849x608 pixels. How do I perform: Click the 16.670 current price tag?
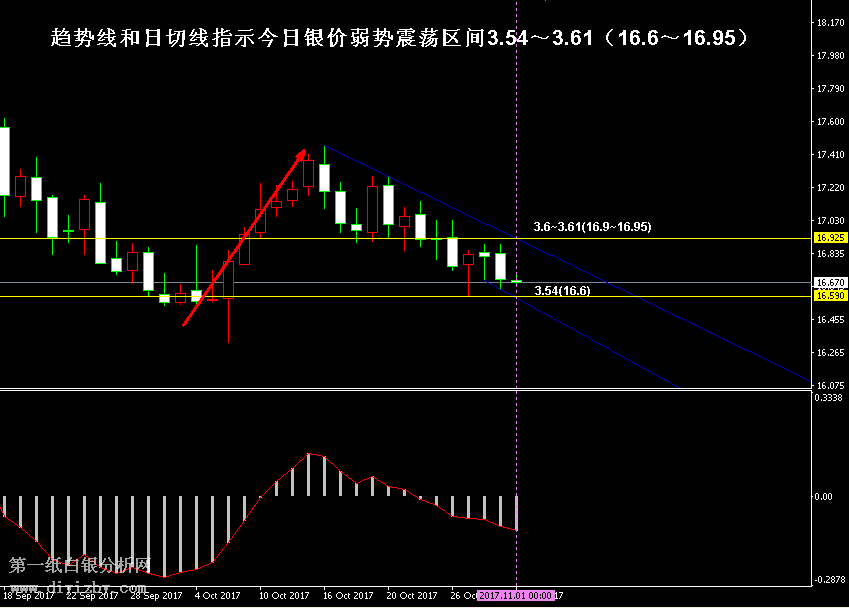coord(829,283)
